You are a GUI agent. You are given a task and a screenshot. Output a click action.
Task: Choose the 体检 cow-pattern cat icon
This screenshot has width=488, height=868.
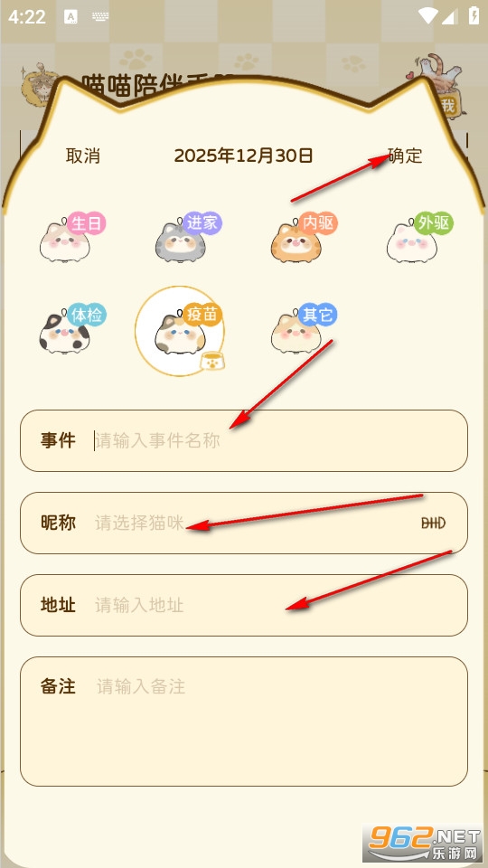pos(72,328)
